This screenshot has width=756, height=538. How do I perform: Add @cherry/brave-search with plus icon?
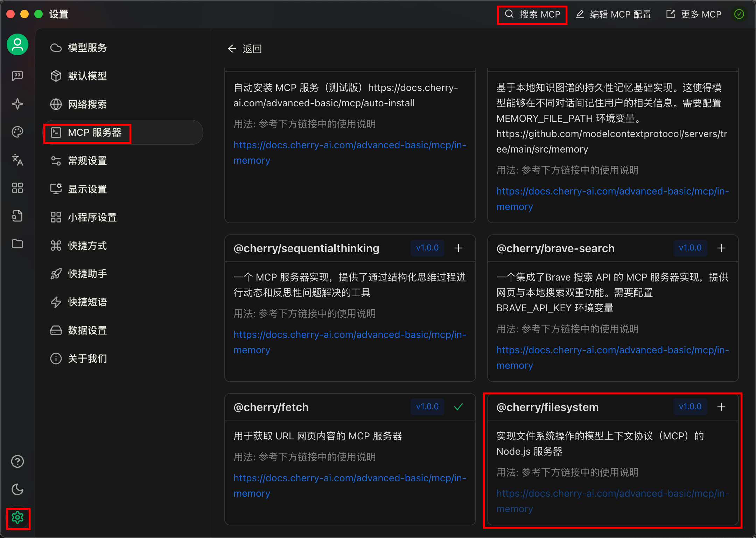pyautogui.click(x=721, y=248)
